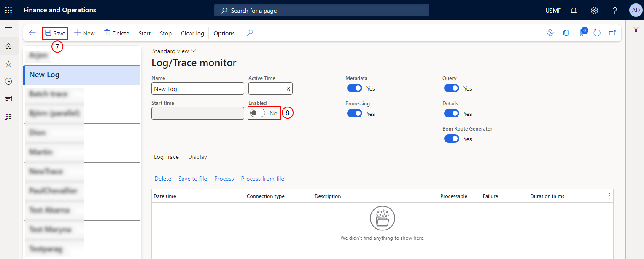Open Favorites star in sidebar
Screen dimensions: 644x259
click(x=8, y=64)
